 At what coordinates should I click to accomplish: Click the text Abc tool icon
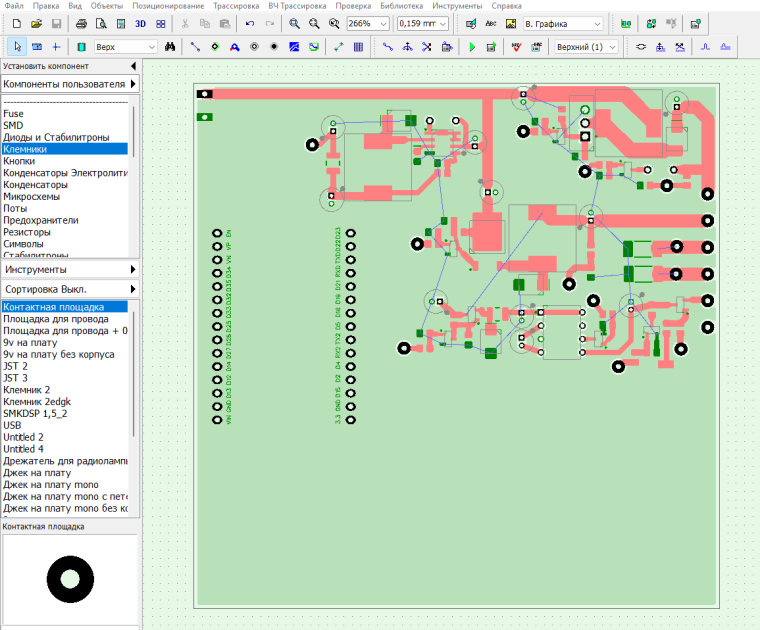click(491, 23)
